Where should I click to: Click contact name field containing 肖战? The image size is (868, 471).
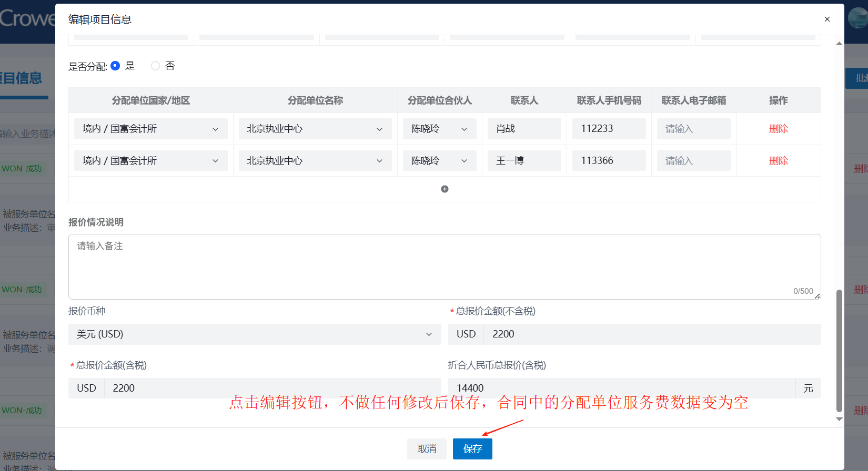click(x=524, y=129)
